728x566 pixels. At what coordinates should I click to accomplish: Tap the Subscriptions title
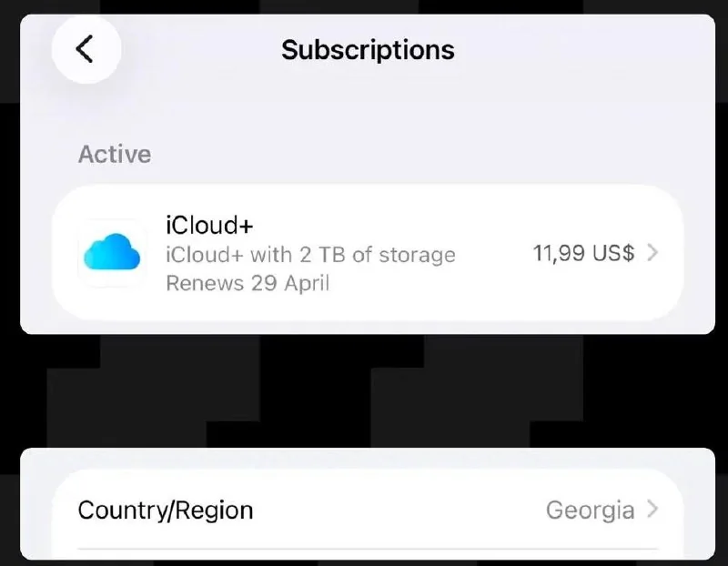[367, 50]
